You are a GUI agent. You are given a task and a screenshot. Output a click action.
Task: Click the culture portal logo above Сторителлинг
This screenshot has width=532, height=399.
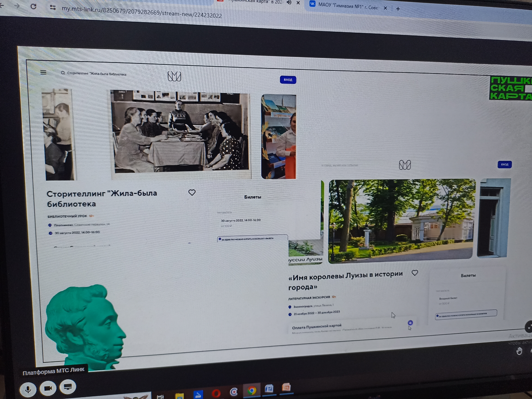[174, 76]
